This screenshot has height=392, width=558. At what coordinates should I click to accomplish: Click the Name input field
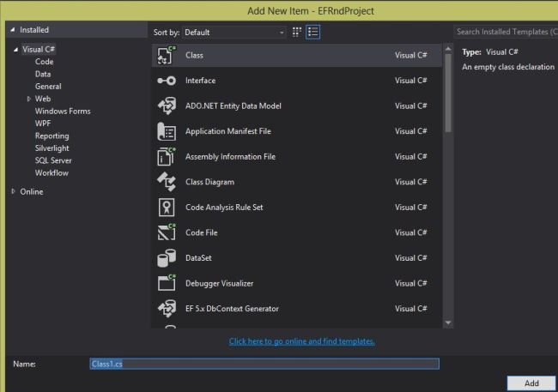point(264,364)
